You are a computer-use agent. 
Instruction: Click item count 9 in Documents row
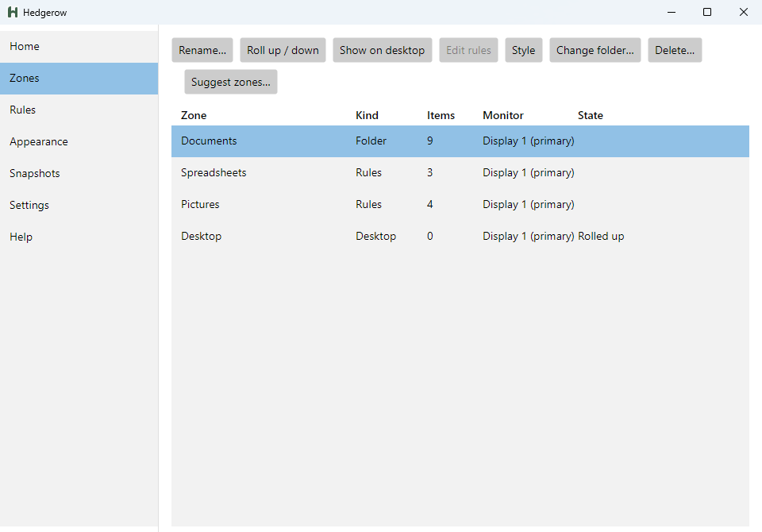click(429, 141)
